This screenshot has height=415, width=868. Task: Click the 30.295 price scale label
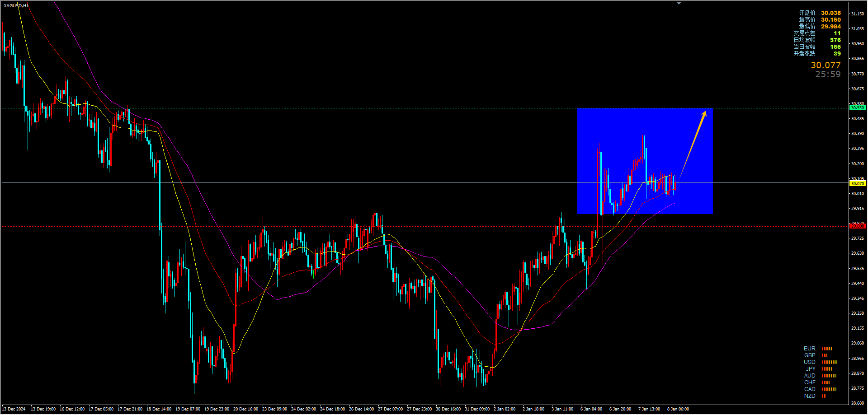click(x=857, y=149)
